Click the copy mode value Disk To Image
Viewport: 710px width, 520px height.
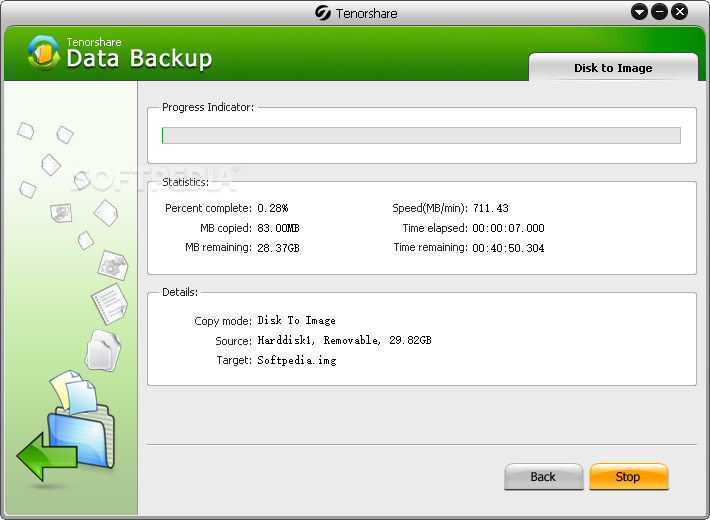click(297, 320)
